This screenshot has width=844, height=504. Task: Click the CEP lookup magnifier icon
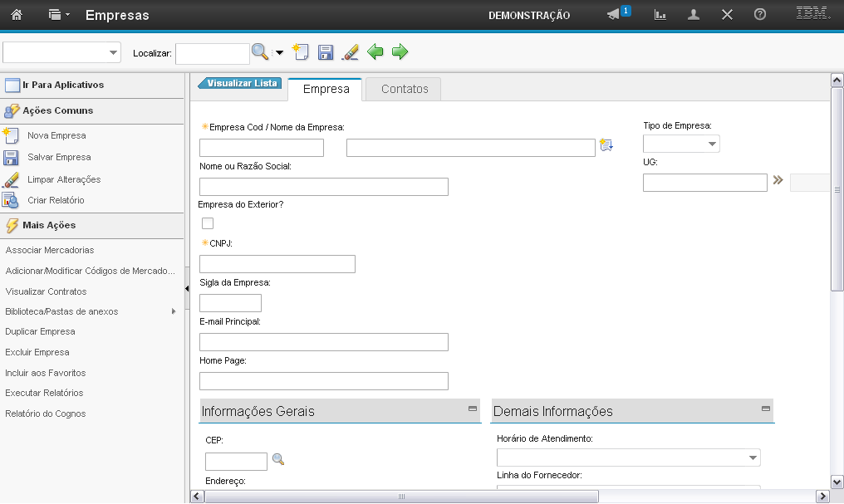[278, 459]
